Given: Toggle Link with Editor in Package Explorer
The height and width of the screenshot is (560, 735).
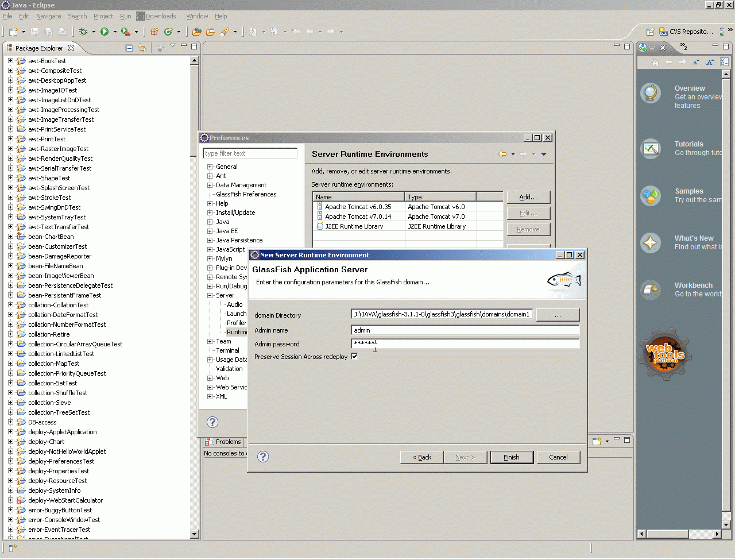Looking at the screenshot, I should (x=142, y=48).
